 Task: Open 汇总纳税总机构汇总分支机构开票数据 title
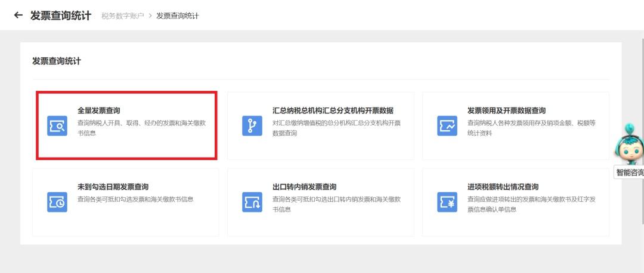[333, 111]
